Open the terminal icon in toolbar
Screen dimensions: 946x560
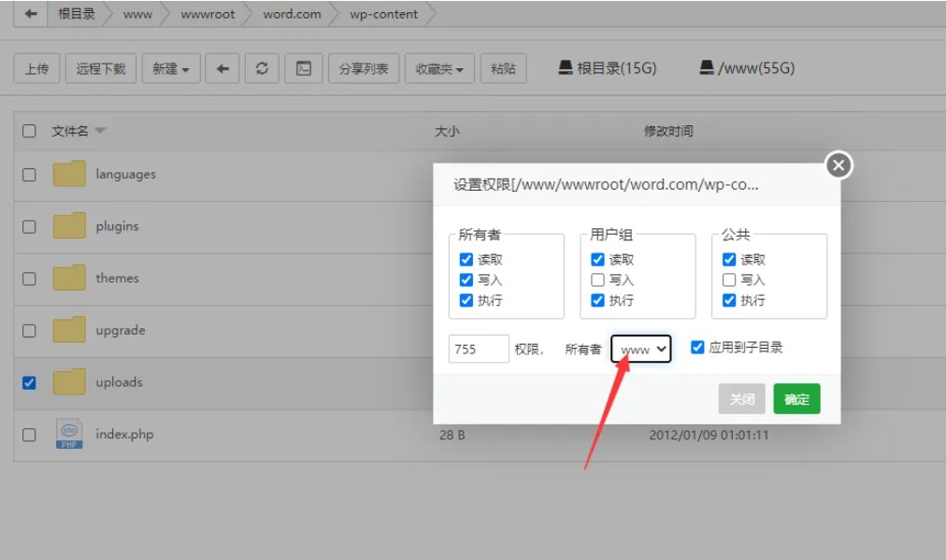point(304,68)
